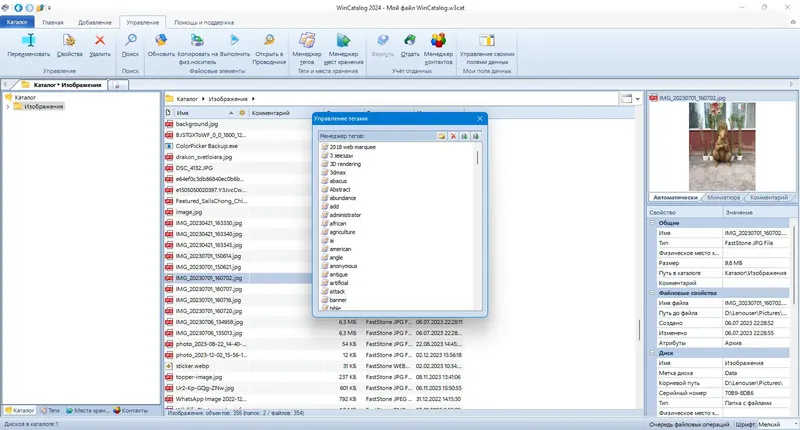This screenshot has width=800, height=430.
Task: Click the Значение column header in properties panel
Action: (x=758, y=212)
